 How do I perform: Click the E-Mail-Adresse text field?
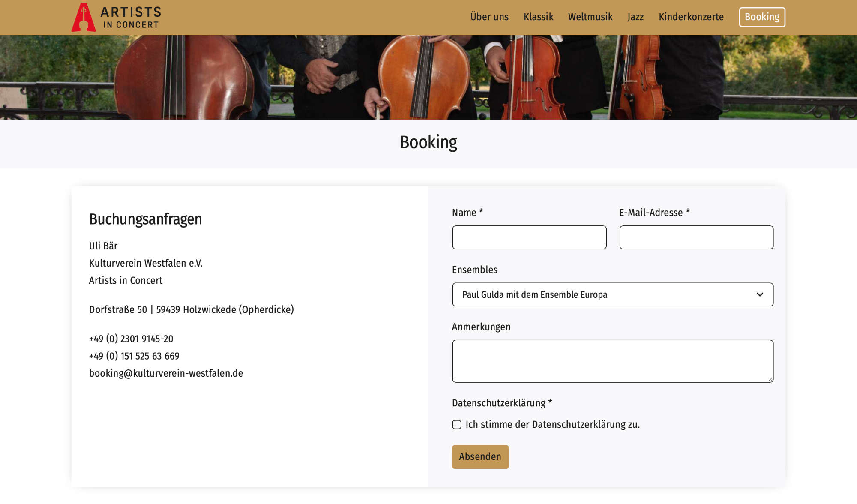[x=696, y=237]
